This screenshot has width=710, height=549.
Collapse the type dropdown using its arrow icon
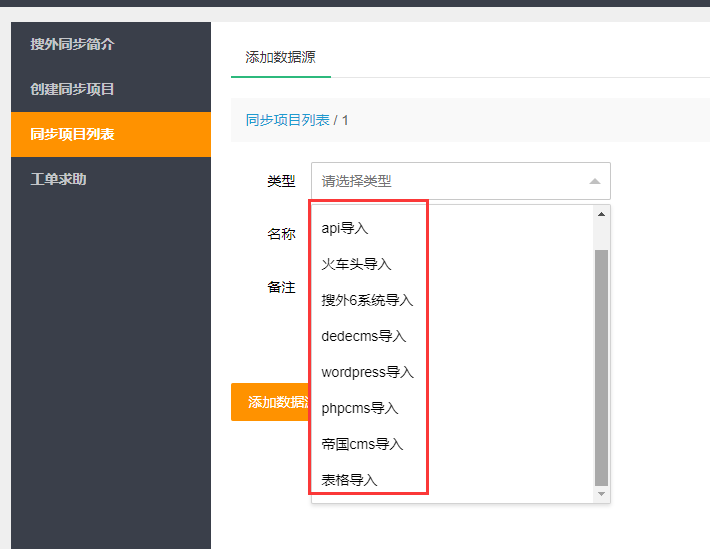pyautogui.click(x=594, y=181)
